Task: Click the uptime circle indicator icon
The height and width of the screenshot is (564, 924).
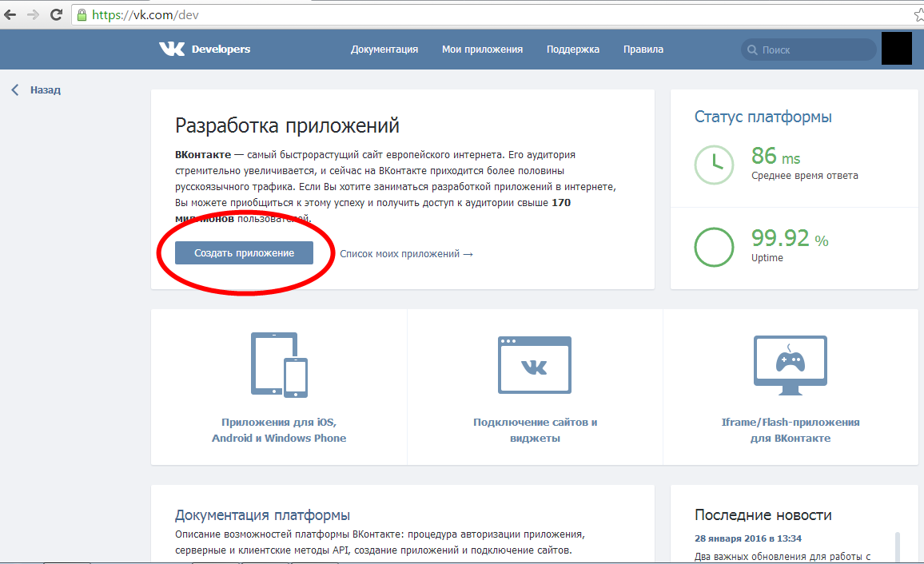Action: point(714,247)
